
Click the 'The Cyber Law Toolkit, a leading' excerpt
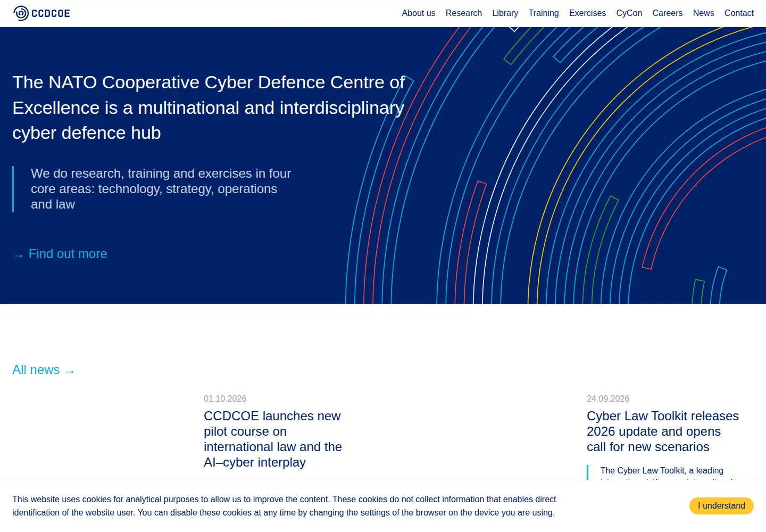point(662,471)
